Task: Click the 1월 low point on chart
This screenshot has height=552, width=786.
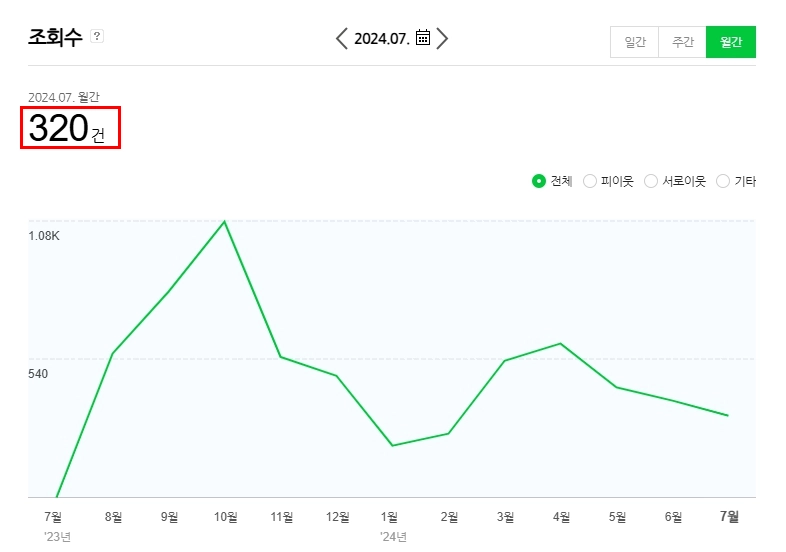Action: [392, 445]
